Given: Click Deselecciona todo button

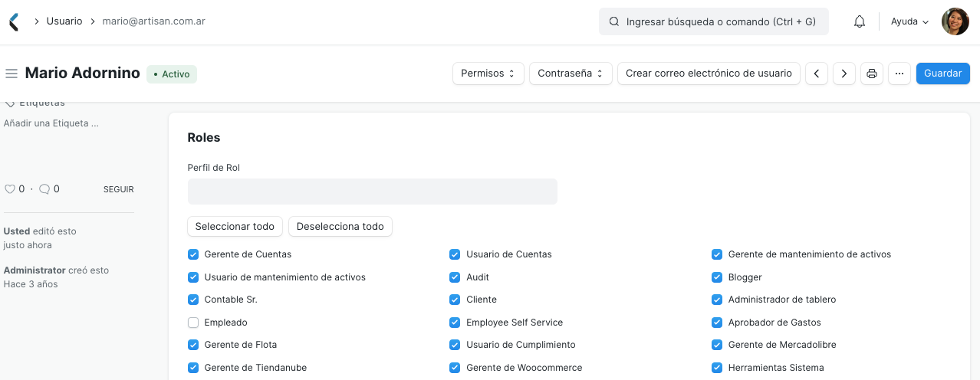Looking at the screenshot, I should point(340,227).
